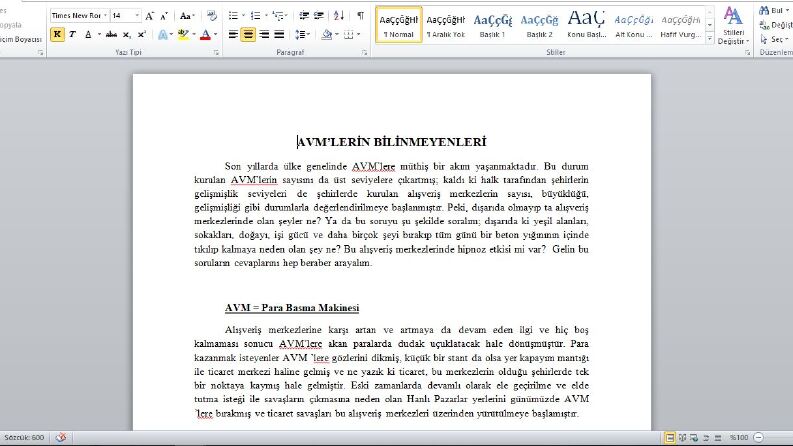Switch to Full Screen Reading view

pos(682,438)
